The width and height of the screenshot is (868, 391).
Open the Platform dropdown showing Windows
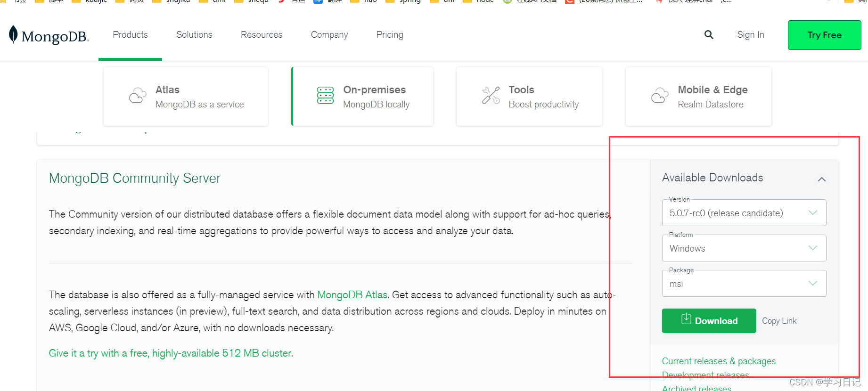click(744, 248)
